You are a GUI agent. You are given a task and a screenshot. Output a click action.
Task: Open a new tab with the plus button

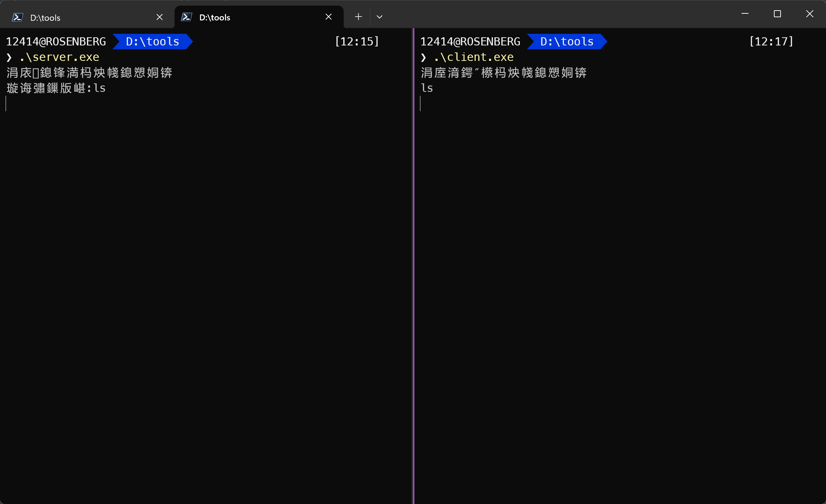pos(358,17)
